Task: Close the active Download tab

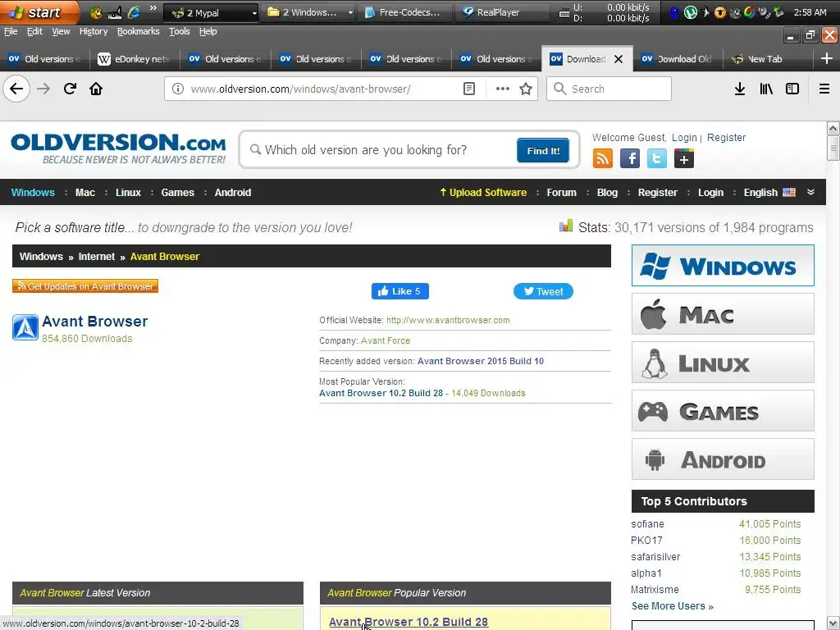Action: (x=619, y=59)
